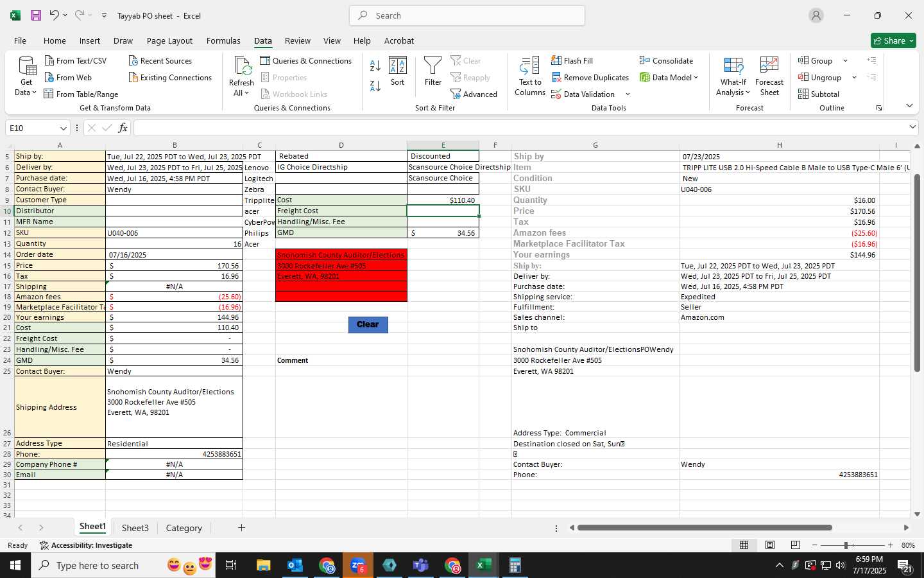This screenshot has width=924, height=578.
Task: Open File Explorer from taskbar
Action: [x=263, y=565]
